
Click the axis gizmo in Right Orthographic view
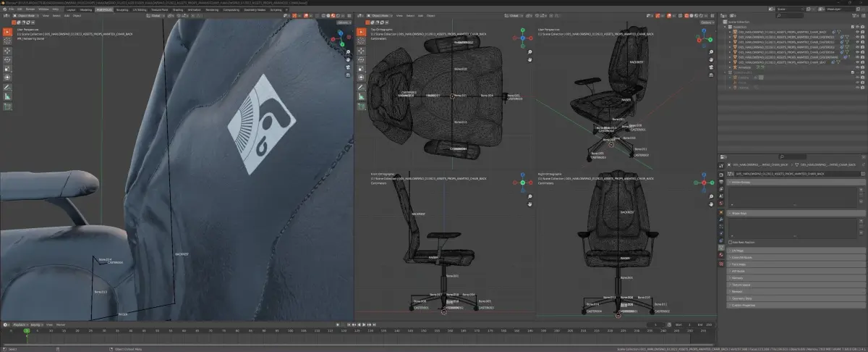tap(705, 182)
